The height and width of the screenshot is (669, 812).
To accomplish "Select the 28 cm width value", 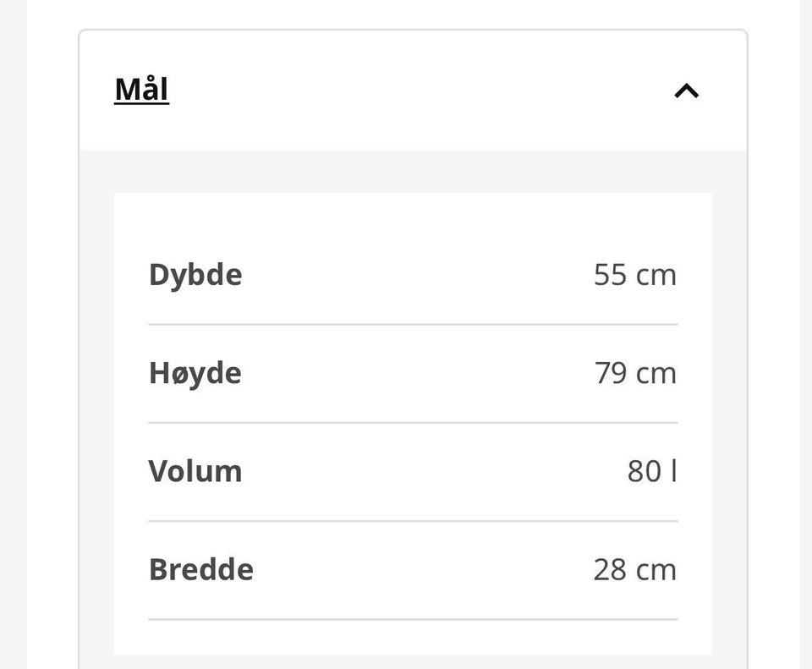I will point(635,570).
